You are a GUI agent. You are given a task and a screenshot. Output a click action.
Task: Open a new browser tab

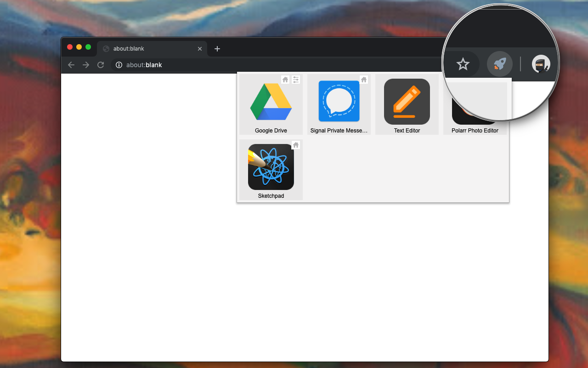point(217,49)
